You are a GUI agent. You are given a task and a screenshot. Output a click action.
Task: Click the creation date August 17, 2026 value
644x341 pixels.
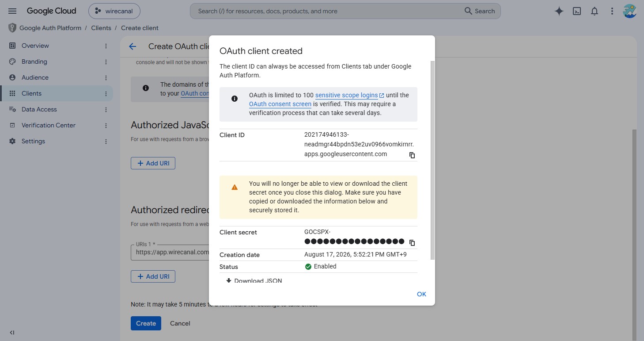click(x=356, y=254)
